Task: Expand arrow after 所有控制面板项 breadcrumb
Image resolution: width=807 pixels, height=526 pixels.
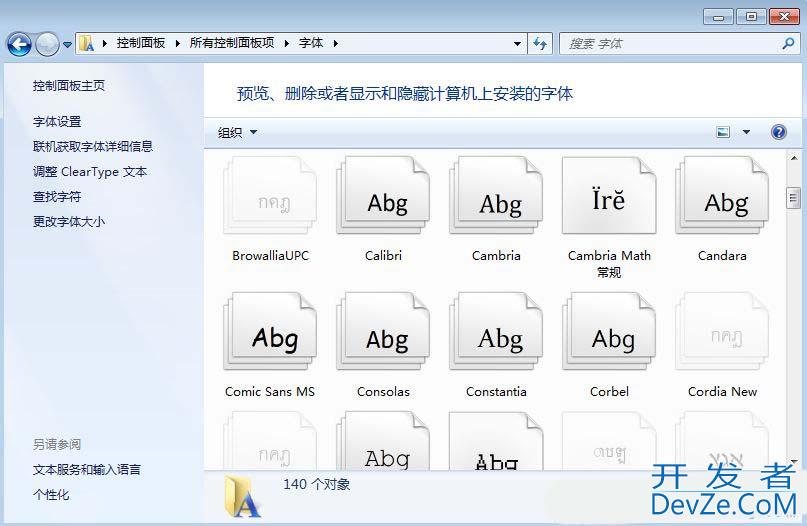Action: click(x=287, y=44)
